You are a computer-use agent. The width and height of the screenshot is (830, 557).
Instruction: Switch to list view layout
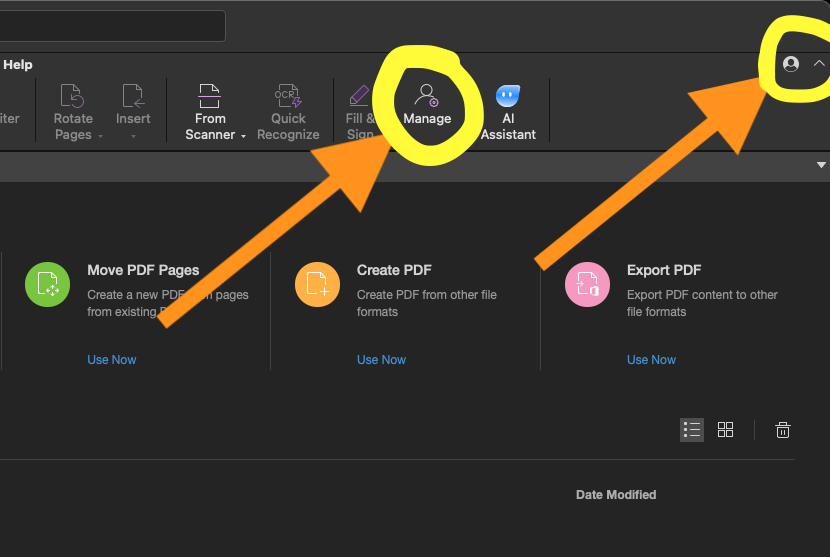point(692,430)
